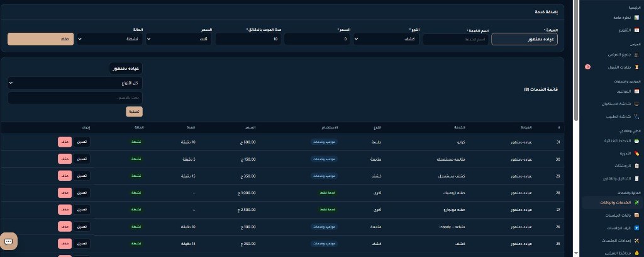644x257 pixels.
Task: Open شاشة الاستقبال reception screen icon
Action: (636, 104)
